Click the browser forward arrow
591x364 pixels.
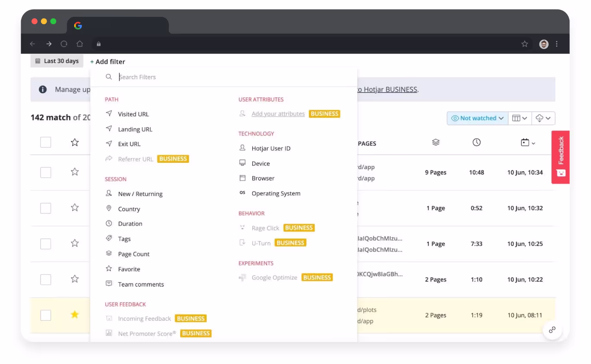[x=49, y=44]
